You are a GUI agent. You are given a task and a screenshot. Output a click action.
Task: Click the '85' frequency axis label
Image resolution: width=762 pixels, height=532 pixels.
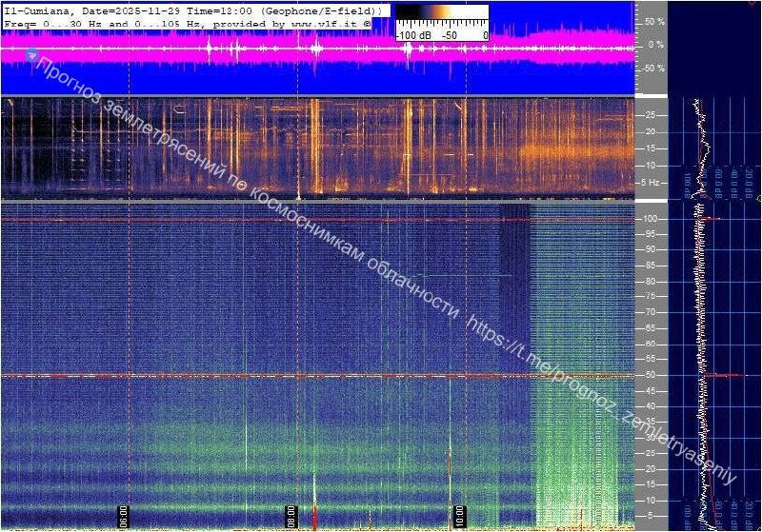pos(651,266)
